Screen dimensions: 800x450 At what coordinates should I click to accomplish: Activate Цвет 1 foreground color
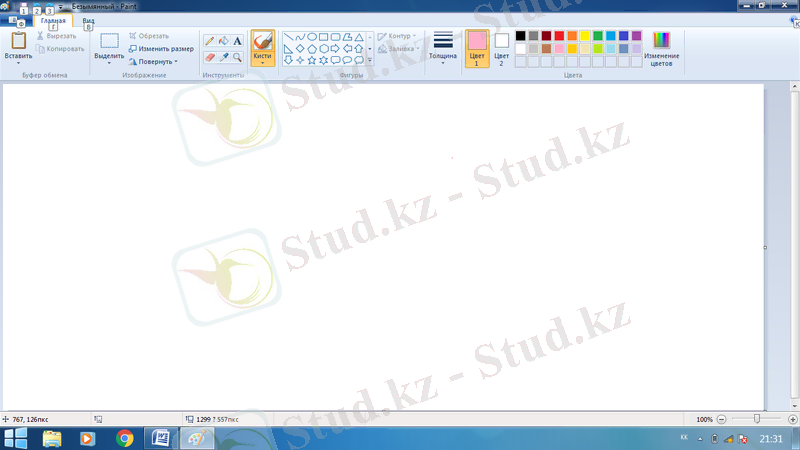click(477, 48)
